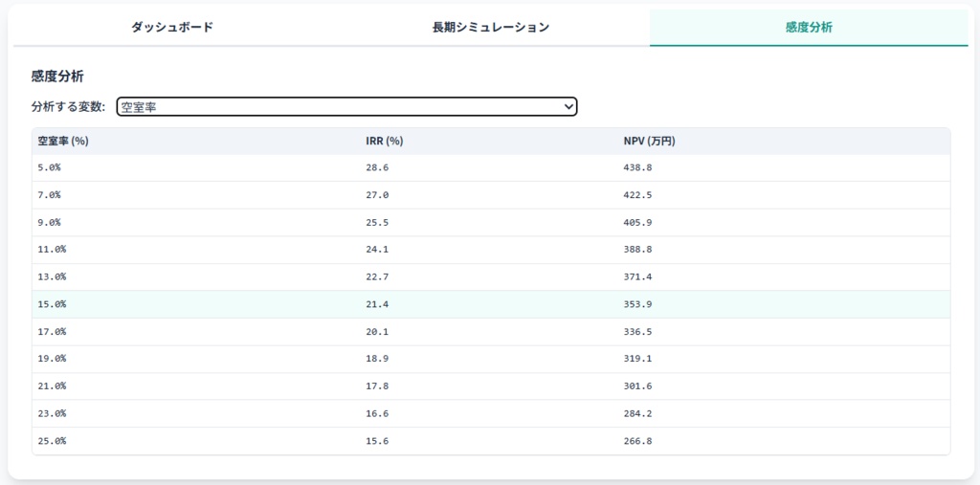Click the 空室率 (%) column header

pos(63,141)
